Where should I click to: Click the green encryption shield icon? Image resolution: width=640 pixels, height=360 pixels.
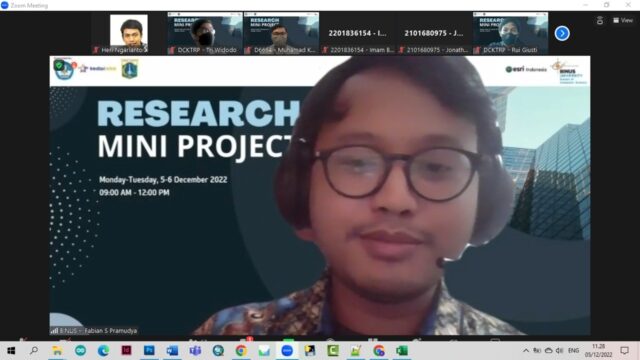point(59,65)
